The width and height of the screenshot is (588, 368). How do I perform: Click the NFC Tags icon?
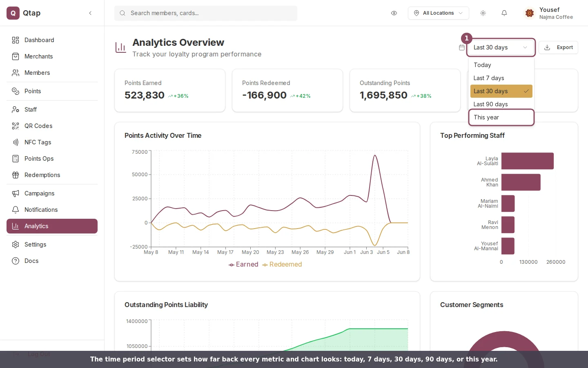pos(16,142)
